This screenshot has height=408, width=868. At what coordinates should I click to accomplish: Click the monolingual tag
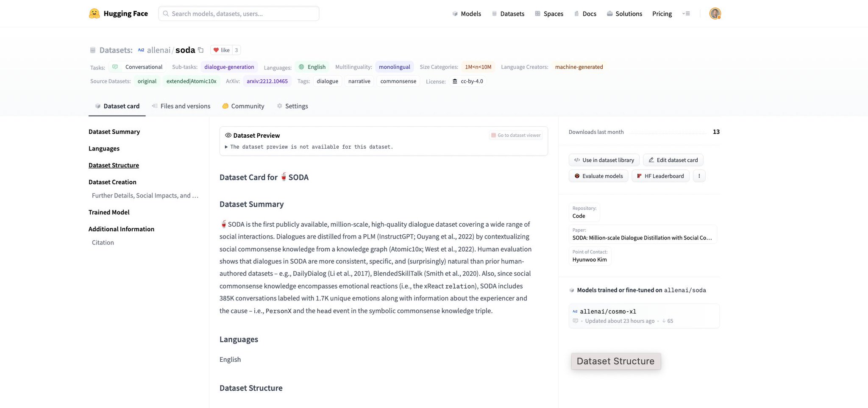tap(395, 67)
